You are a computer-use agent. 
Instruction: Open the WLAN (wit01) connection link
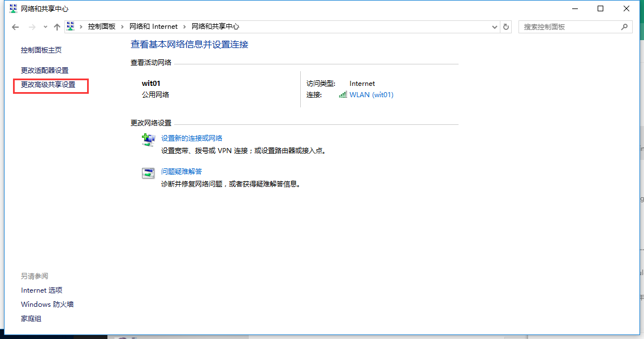(x=371, y=95)
